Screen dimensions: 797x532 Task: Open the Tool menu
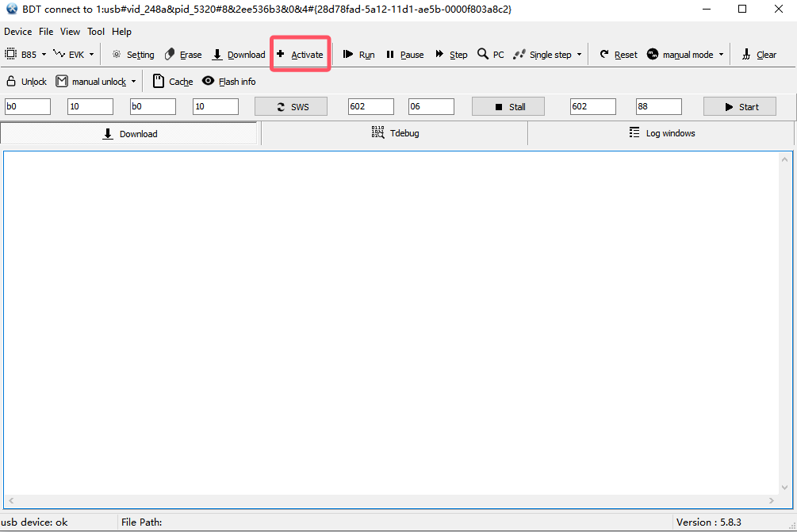coord(95,32)
